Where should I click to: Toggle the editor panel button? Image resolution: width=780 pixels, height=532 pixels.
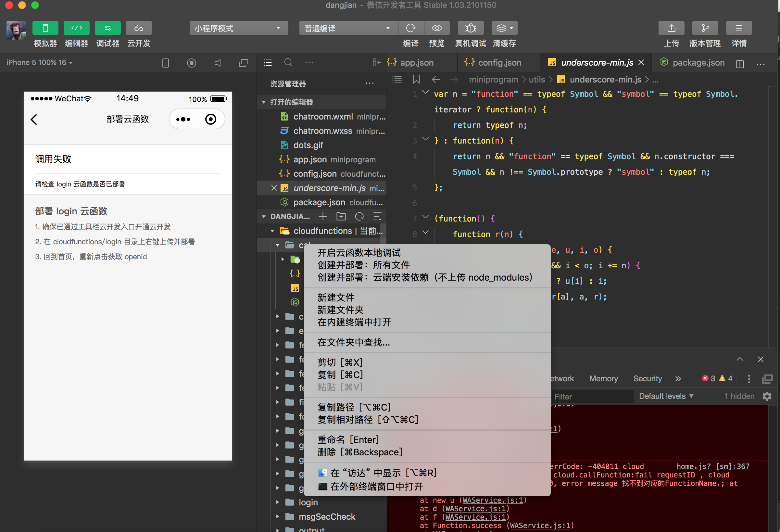(x=77, y=28)
